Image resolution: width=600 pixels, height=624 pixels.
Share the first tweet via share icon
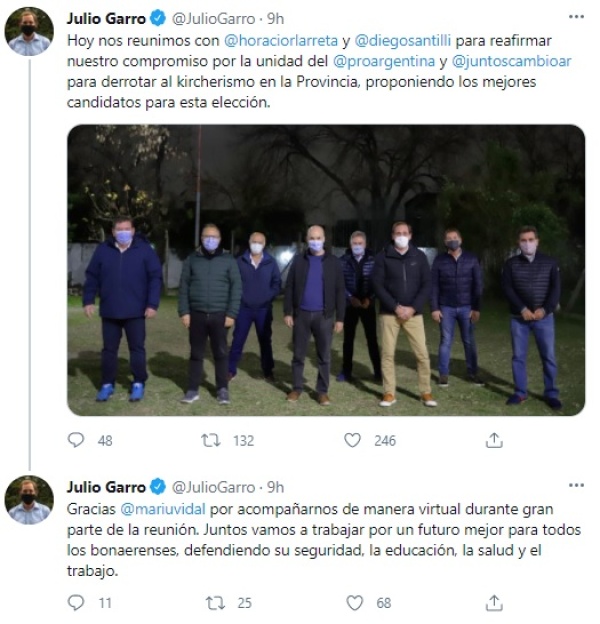click(x=494, y=440)
